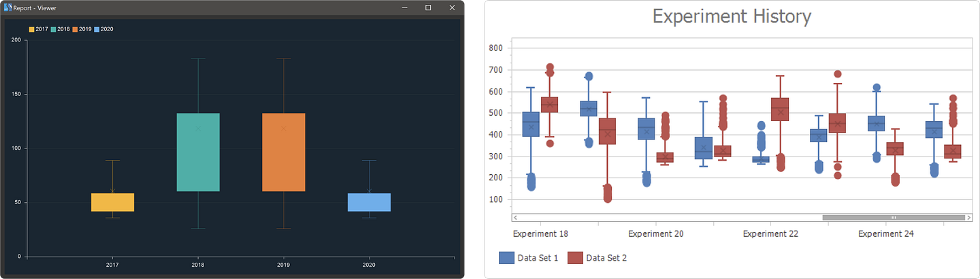Click the 2019 orange legend swatch
This screenshot has width=980, height=279.
(75, 29)
